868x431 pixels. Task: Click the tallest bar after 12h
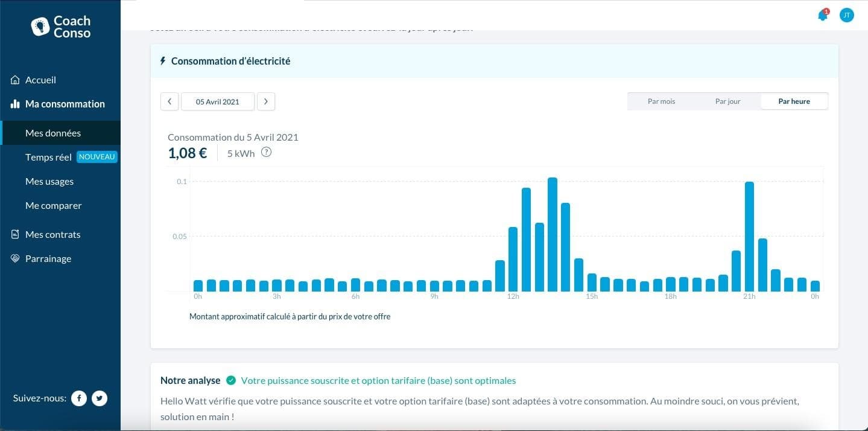point(552,234)
